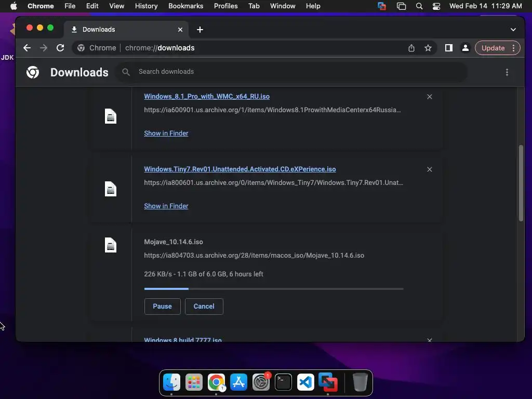This screenshot has height=399, width=532.
Task: Click the search magnifier icon in Downloads
Action: tap(126, 72)
